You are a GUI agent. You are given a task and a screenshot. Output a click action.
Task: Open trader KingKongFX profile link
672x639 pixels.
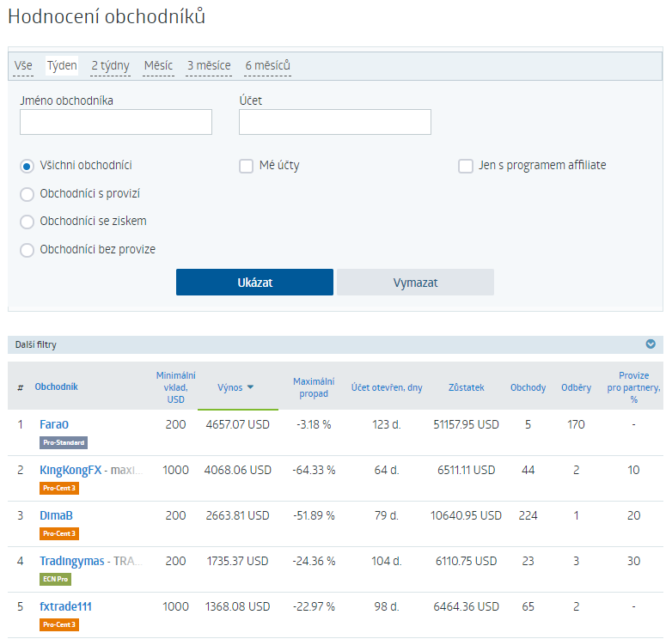pos(70,470)
